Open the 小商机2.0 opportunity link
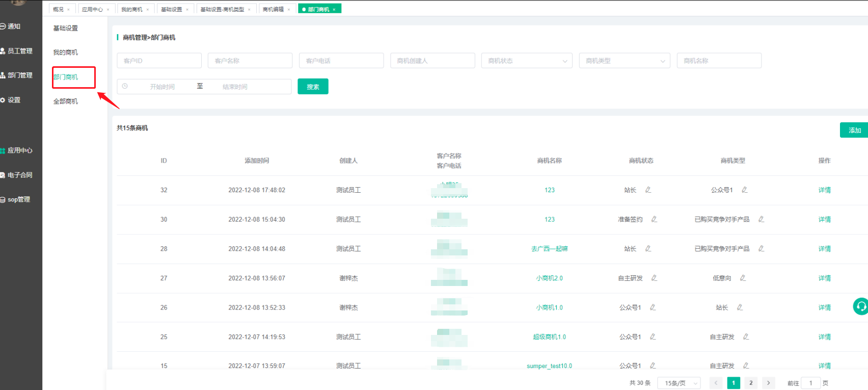Viewport: 868px width, 390px height. pyautogui.click(x=549, y=278)
